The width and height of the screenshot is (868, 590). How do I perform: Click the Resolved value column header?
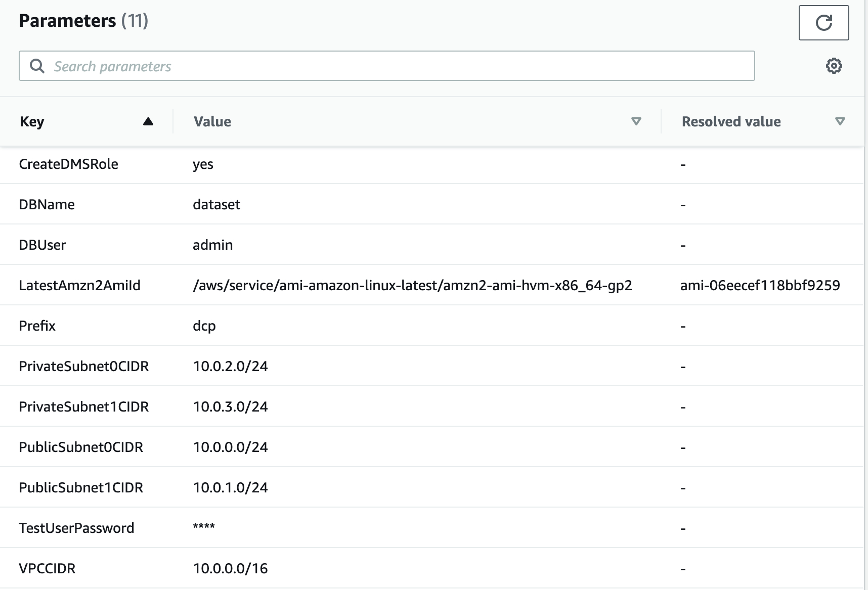[731, 121]
